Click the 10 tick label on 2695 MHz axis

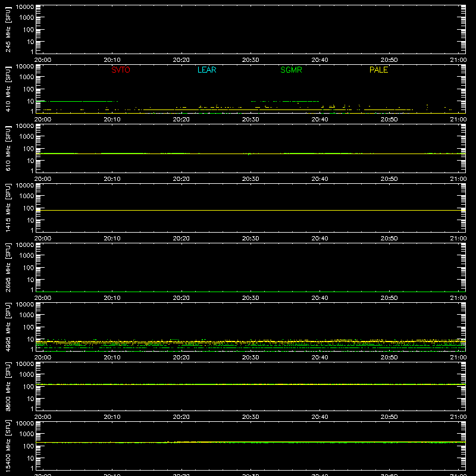(30, 280)
